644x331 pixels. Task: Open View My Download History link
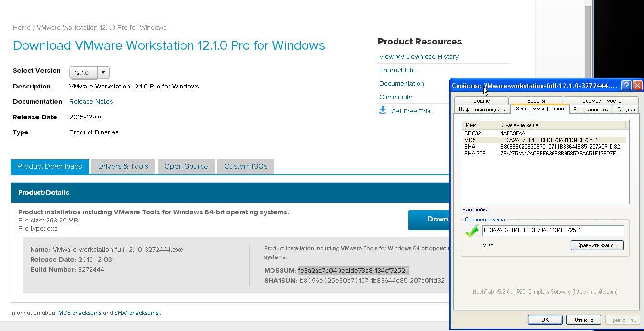418,57
